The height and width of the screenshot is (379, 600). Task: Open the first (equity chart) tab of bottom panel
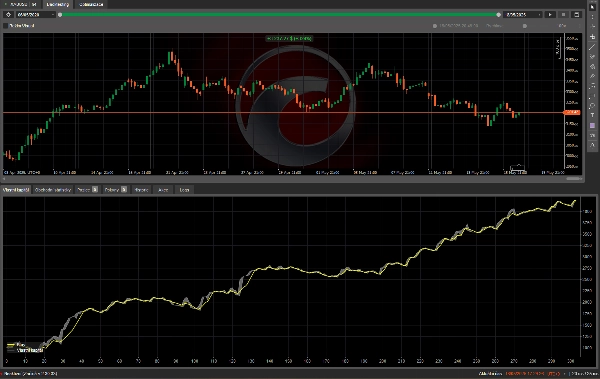click(16, 190)
